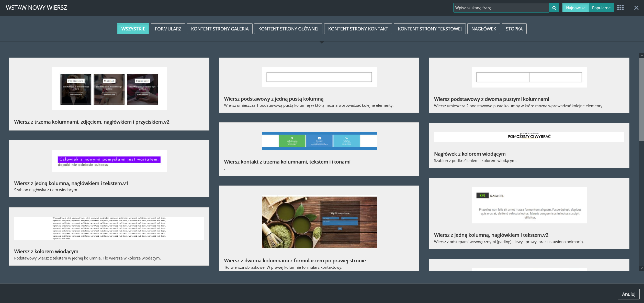Filter by NAGŁÓWEK category
Viewport: 644px width, 303px height.
coord(483,29)
